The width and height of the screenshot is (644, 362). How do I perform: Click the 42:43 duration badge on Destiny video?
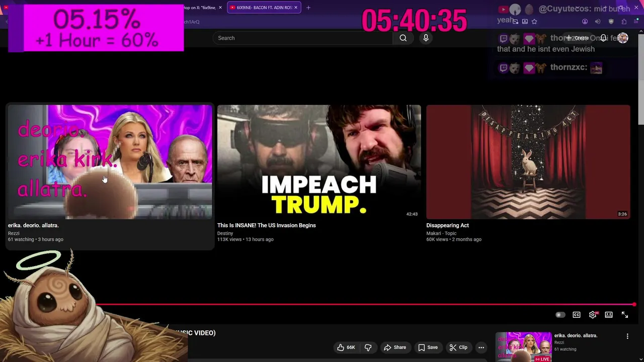(x=412, y=214)
